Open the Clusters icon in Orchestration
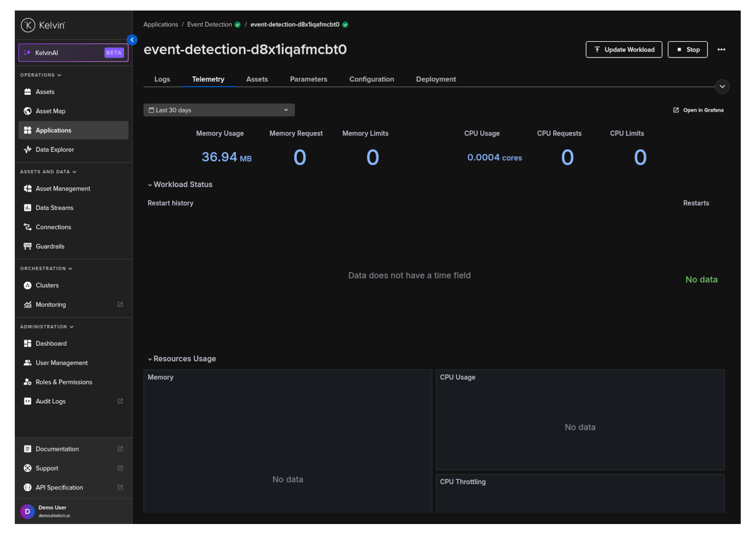The image size is (756, 535). click(28, 285)
